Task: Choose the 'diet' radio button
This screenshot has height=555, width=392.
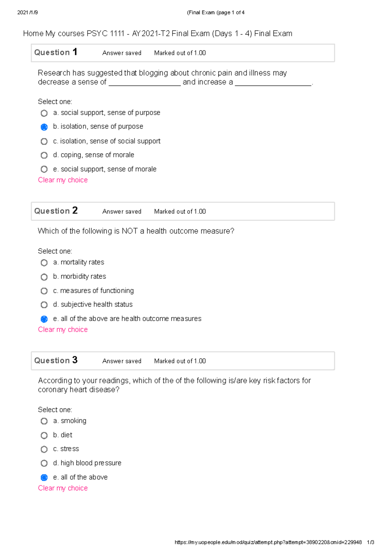Action: pos(44,435)
